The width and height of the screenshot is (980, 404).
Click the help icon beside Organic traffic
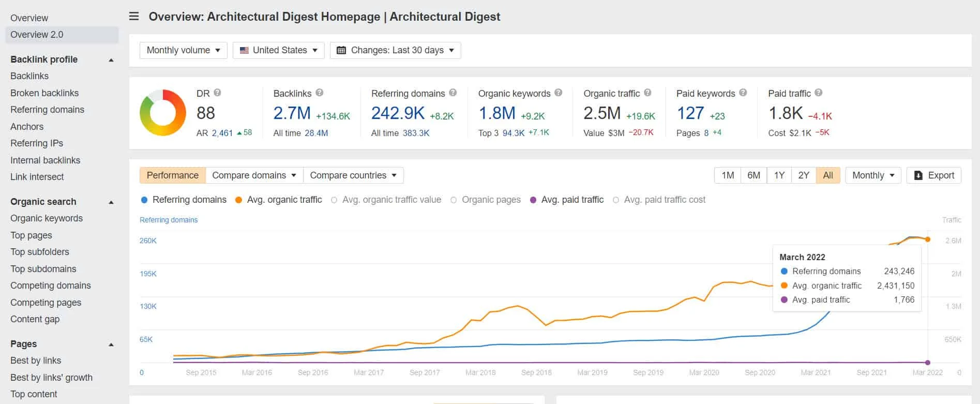point(647,93)
